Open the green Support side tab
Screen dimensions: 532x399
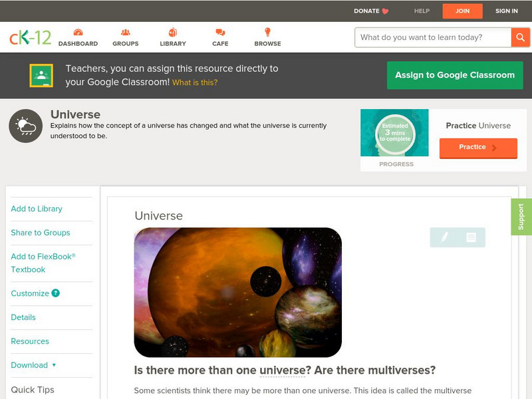click(x=521, y=217)
